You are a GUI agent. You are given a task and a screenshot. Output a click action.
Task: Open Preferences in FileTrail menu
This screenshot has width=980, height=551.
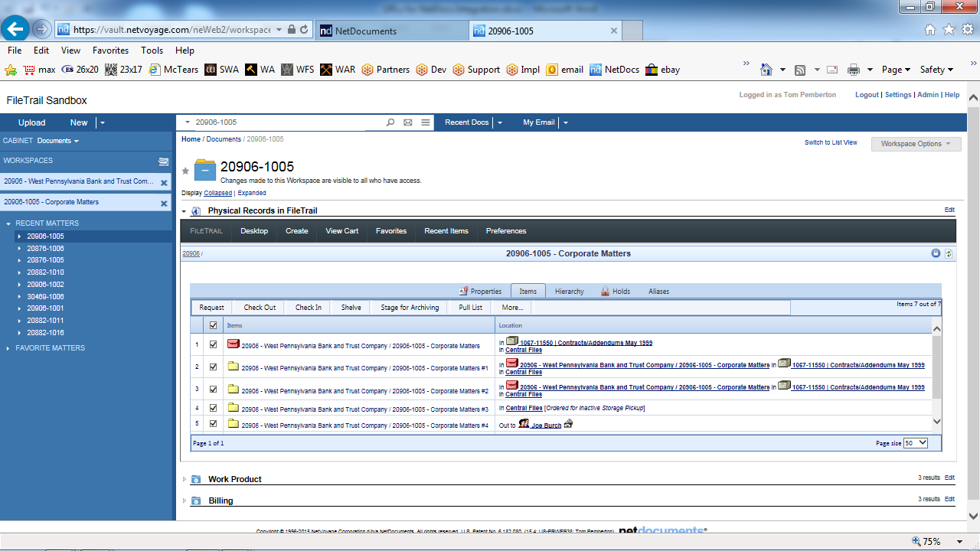click(x=506, y=231)
